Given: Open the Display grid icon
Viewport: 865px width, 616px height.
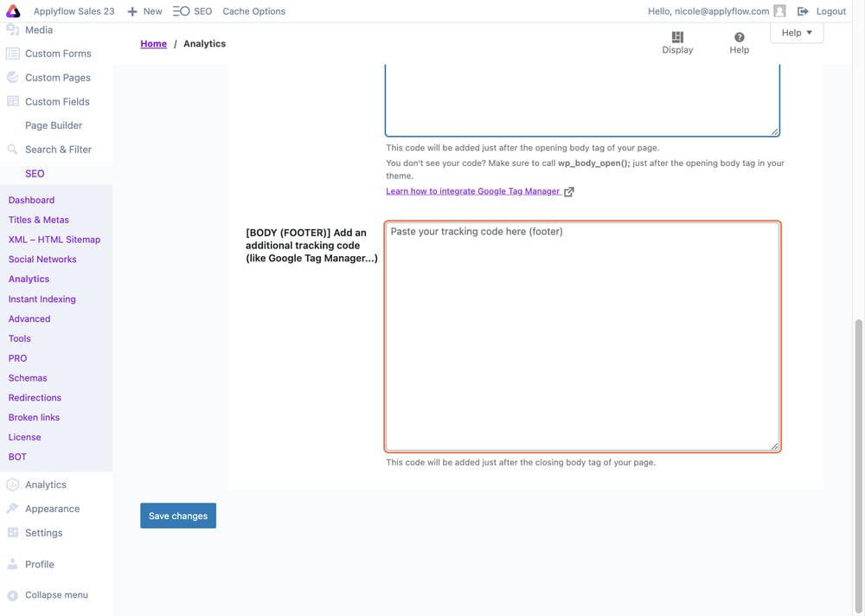Looking at the screenshot, I should 677,37.
